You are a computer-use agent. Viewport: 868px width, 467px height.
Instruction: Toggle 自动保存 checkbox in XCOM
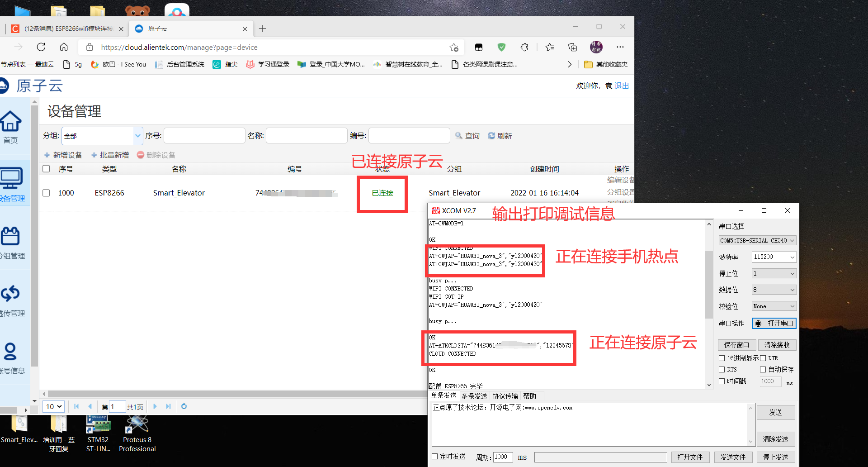pyautogui.click(x=763, y=370)
